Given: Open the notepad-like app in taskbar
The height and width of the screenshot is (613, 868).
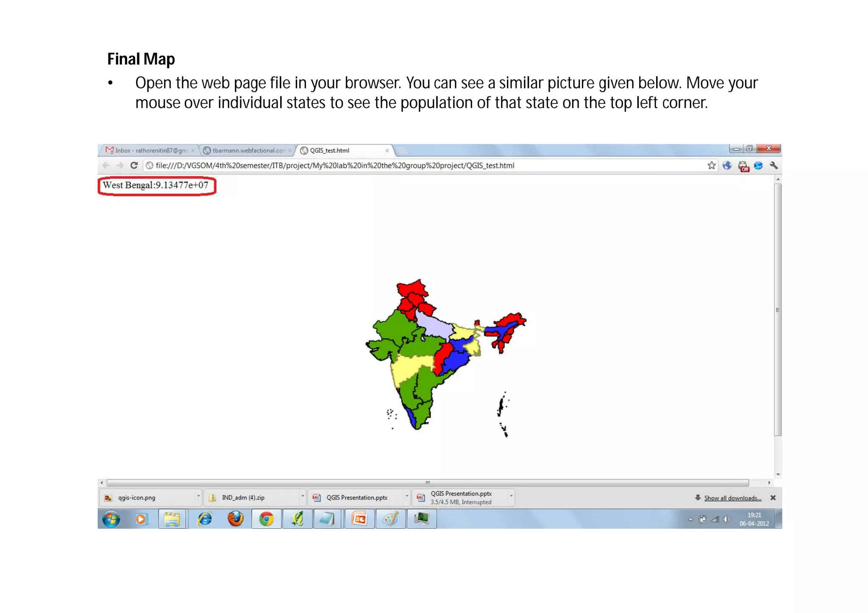Looking at the screenshot, I should (328, 519).
